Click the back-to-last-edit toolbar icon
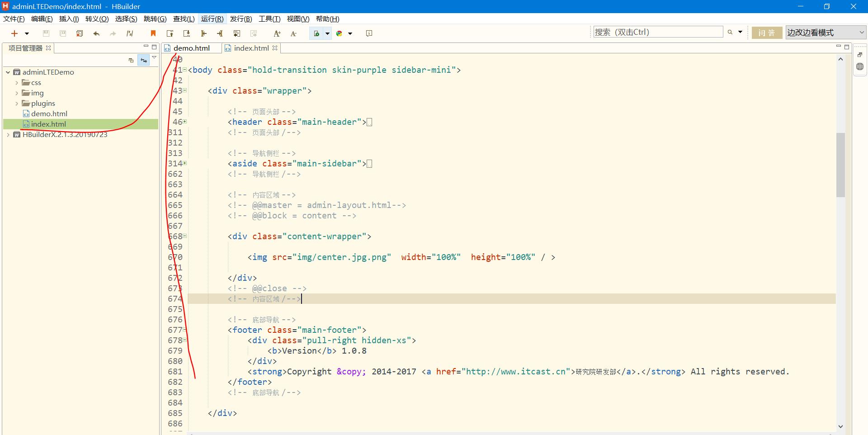Screen dimensions: 868x435 coord(236,33)
